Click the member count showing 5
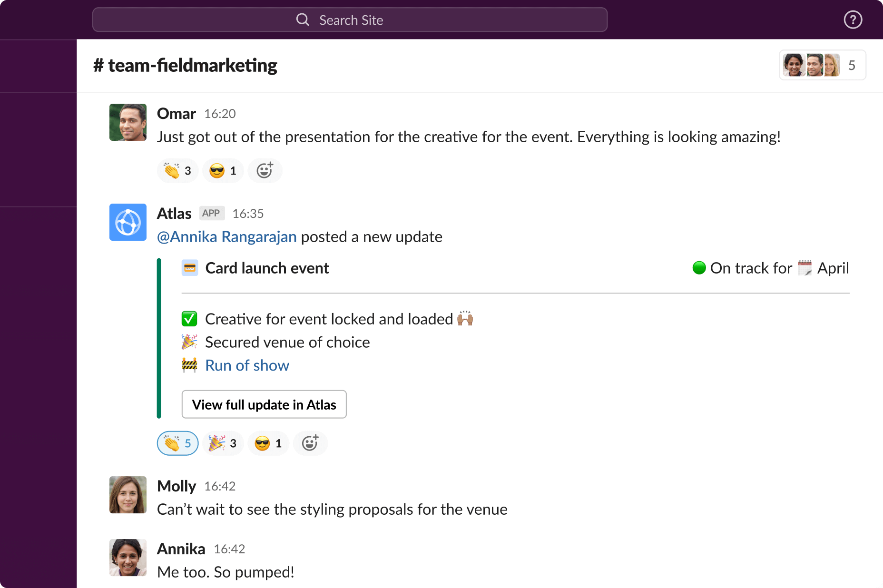Image resolution: width=883 pixels, height=588 pixels. [x=852, y=65]
